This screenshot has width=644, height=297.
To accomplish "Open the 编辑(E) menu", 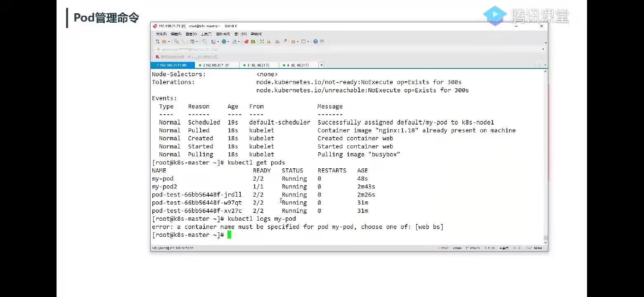I will point(176,34).
